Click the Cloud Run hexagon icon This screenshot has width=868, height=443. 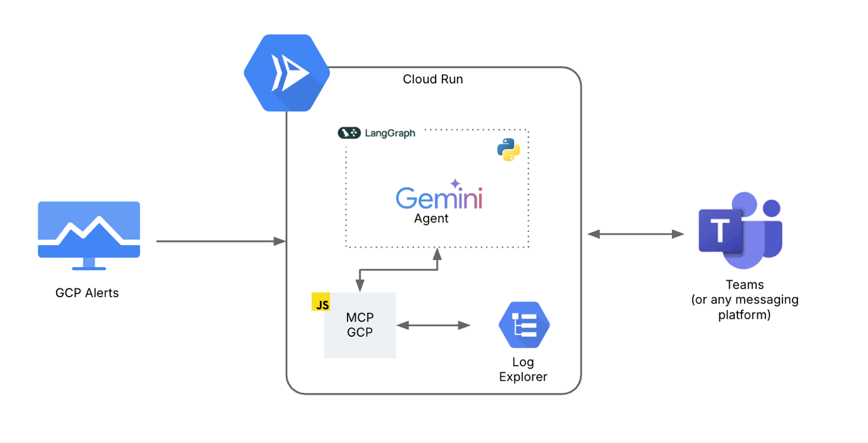click(287, 73)
